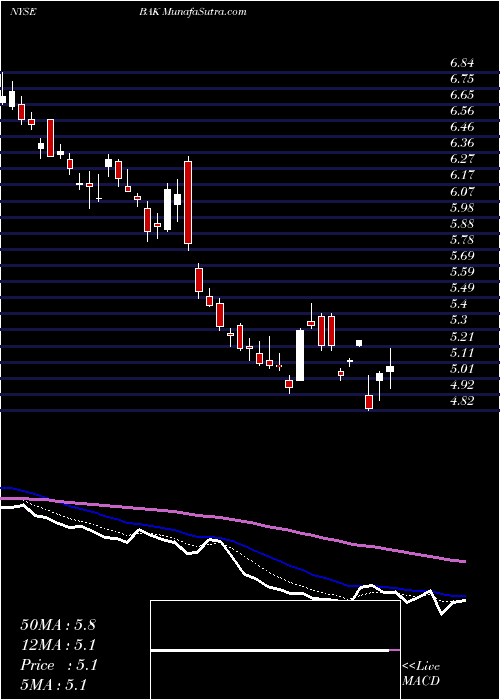The height and width of the screenshot is (700, 500).
Task: Click the 12MA : 5.1 readout
Action: click(x=58, y=645)
